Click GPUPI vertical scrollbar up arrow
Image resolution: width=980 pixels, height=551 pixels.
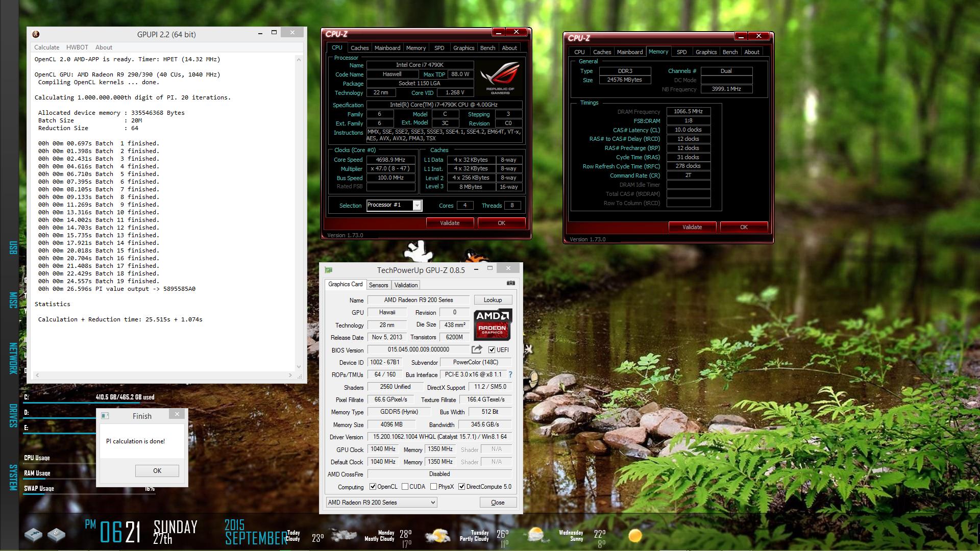[299, 59]
